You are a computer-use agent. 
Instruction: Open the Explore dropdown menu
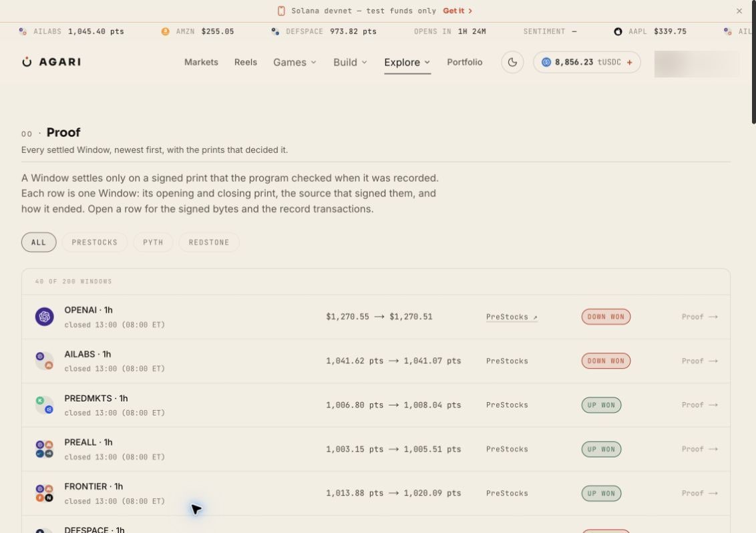(407, 62)
